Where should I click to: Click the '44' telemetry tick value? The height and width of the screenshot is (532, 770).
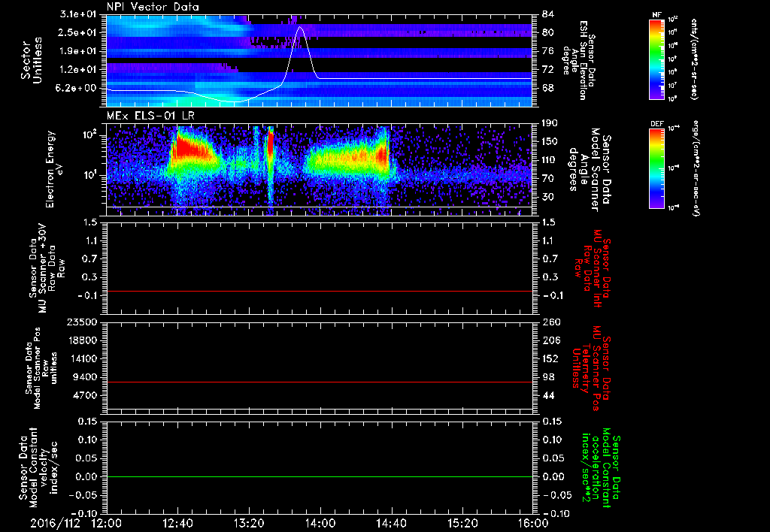pos(548,395)
